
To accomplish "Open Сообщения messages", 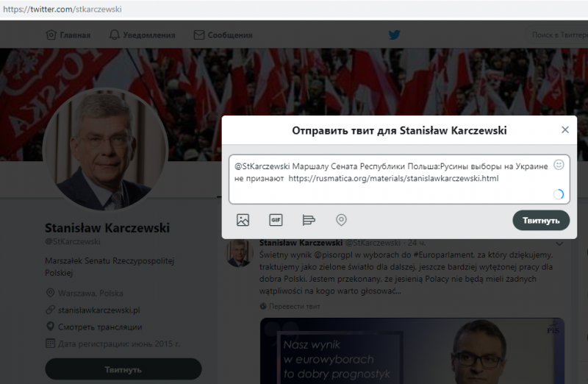I will (x=223, y=35).
